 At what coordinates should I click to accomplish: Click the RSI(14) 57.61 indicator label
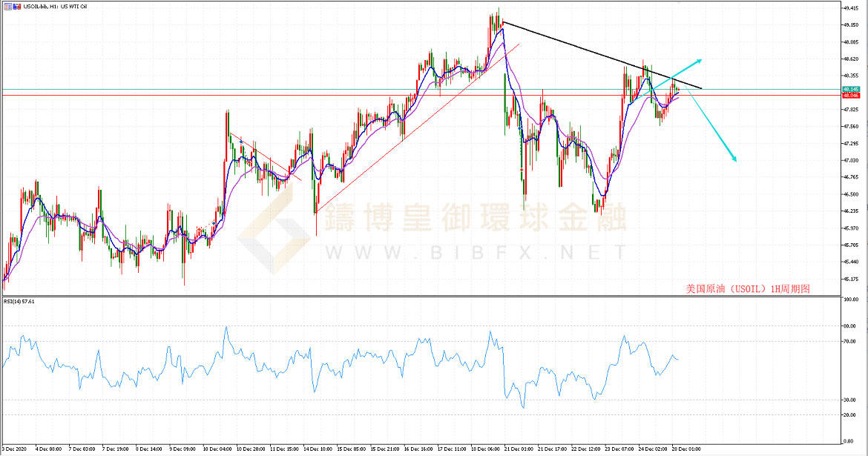coord(19,301)
